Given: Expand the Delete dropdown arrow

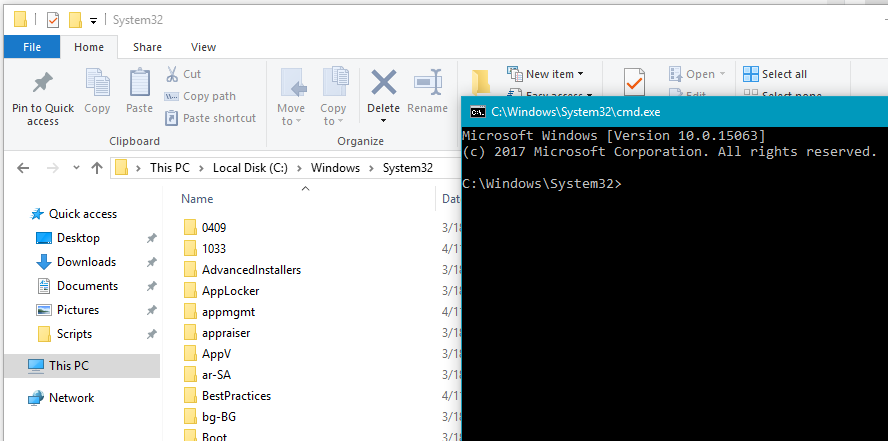Looking at the screenshot, I should (x=383, y=121).
